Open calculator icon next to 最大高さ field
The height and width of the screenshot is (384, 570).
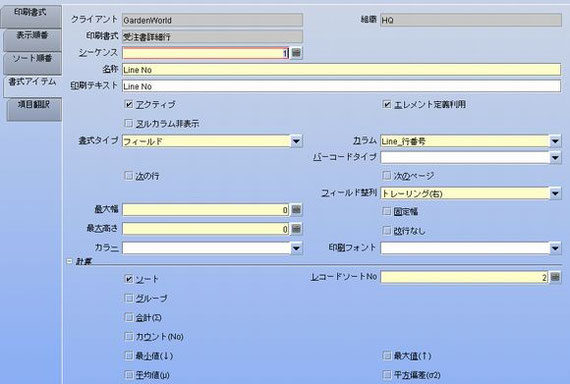(x=296, y=229)
